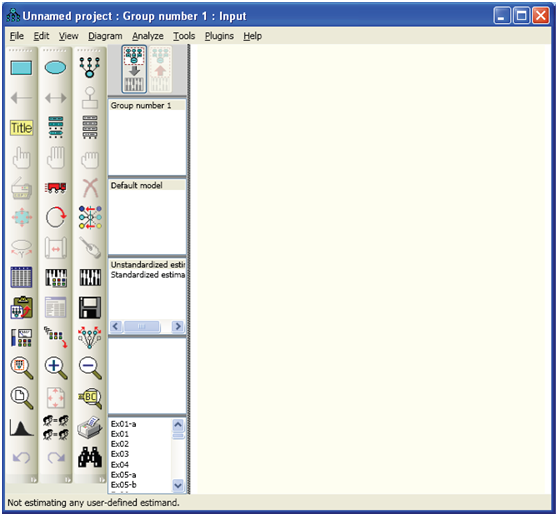Click the reflect indicators scroll icon
This screenshot has width=558, height=516.
(x=56, y=247)
